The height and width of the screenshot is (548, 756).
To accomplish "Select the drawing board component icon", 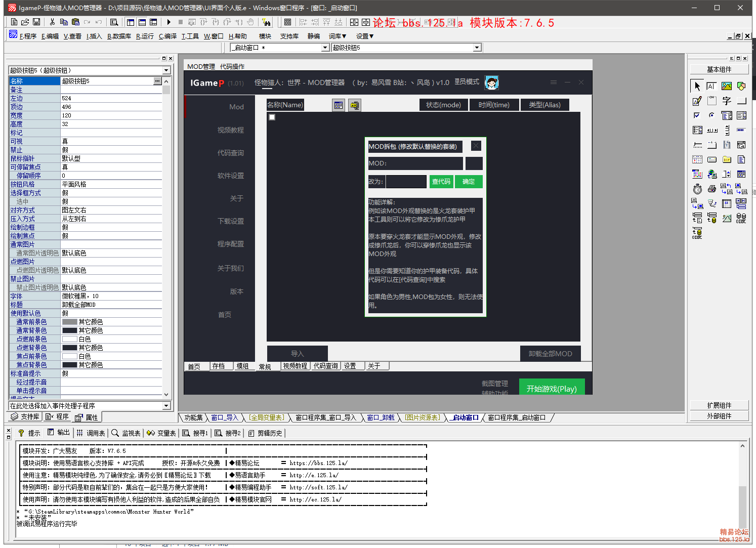I will coord(697,101).
